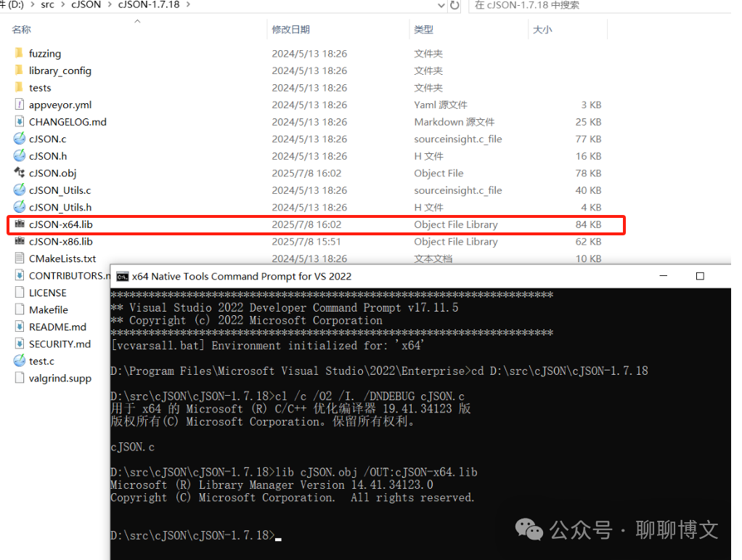Image resolution: width=742 pixels, height=560 pixels.
Task: Click the refresh button beside the address bar
Action: tap(454, 5)
